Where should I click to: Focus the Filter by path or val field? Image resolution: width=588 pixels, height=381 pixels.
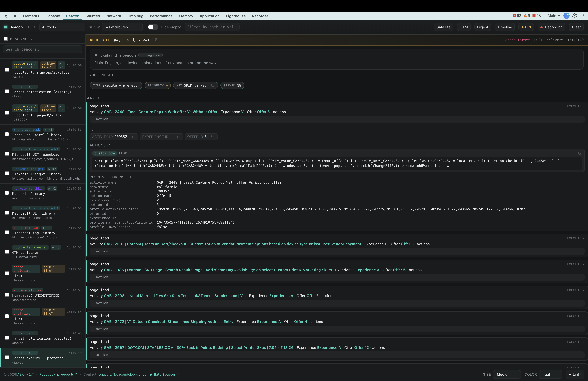(212, 27)
